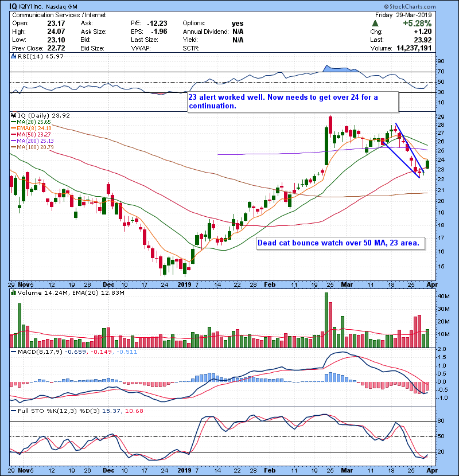This screenshot has height=476, width=459.
Task: Click the VWAP label
Action: pyautogui.click(x=141, y=48)
